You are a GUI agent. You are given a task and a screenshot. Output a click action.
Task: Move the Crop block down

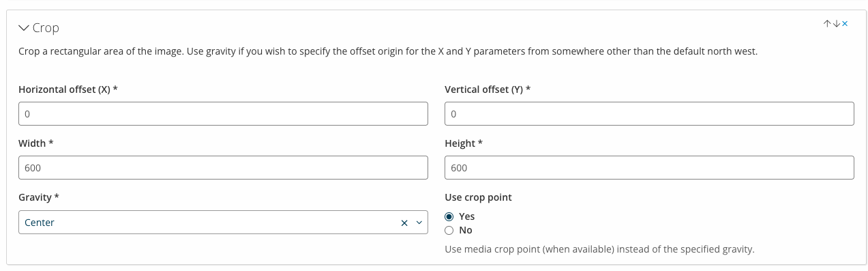click(x=836, y=24)
